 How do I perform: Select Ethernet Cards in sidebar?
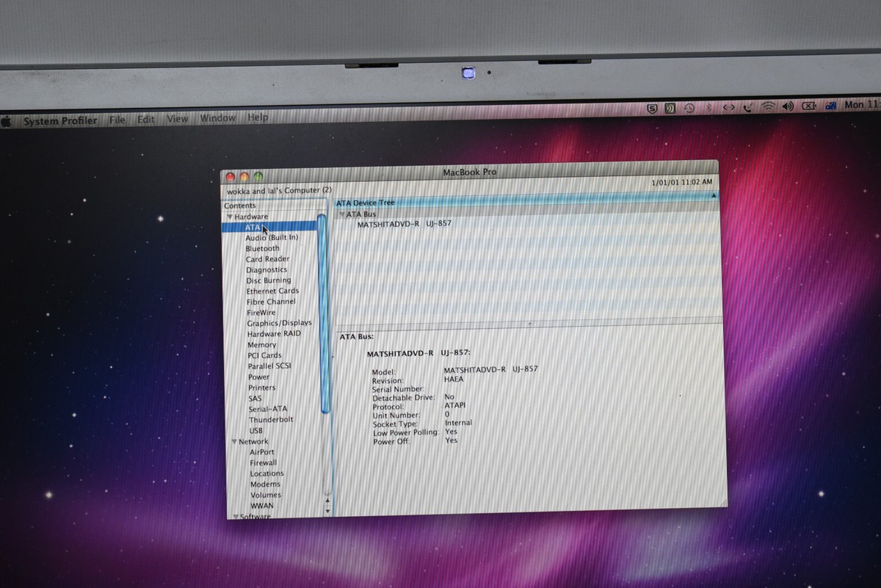click(272, 291)
